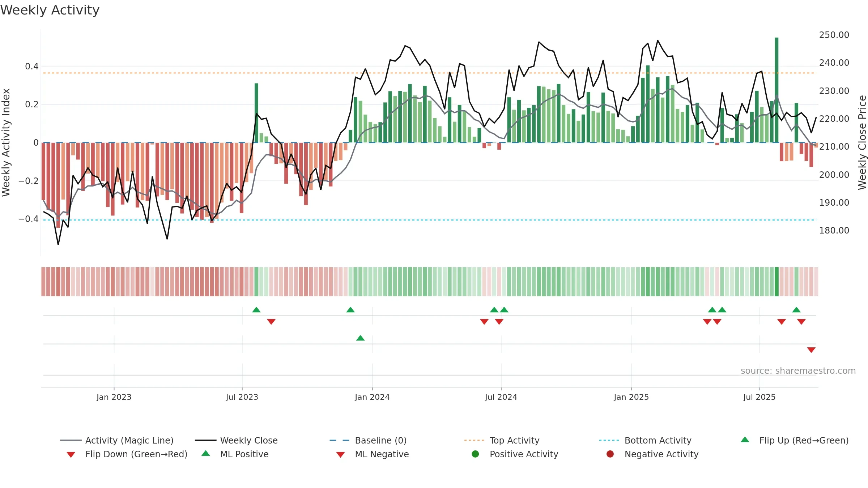Click the Negative Activity red circle icon

pos(610,454)
